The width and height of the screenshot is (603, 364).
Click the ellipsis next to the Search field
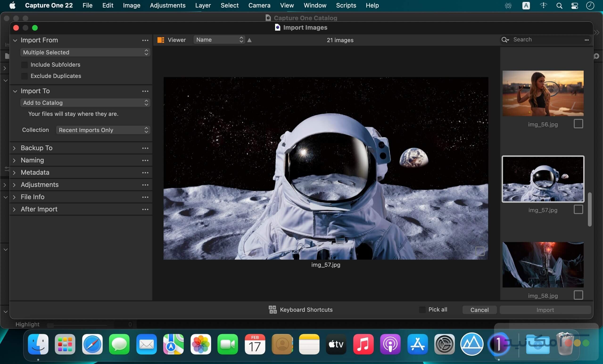586,40
